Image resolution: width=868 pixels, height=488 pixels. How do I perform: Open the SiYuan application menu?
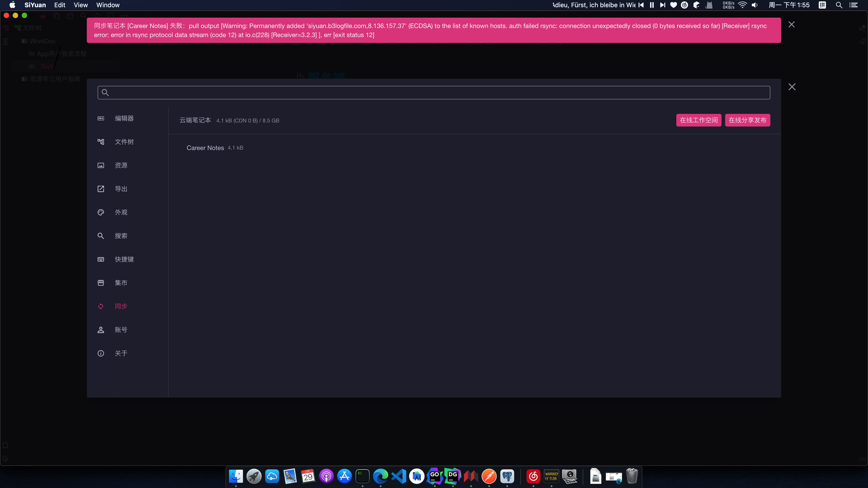(35, 5)
